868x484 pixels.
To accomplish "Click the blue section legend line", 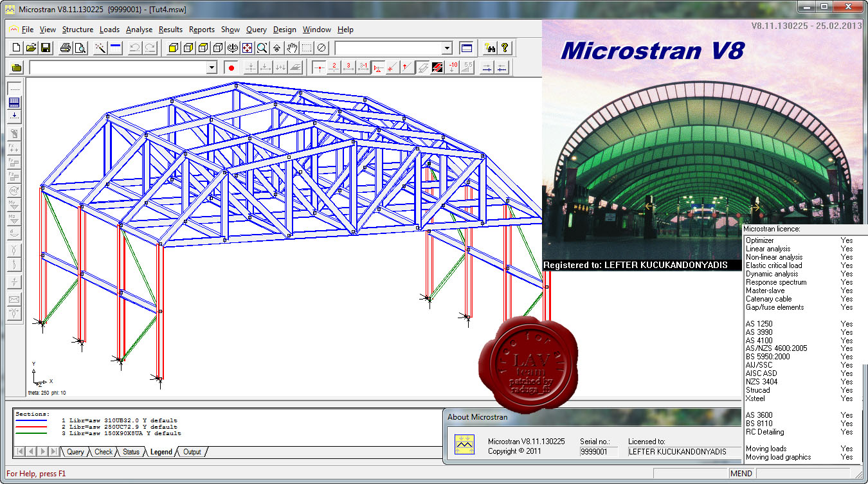I will 31,421.
